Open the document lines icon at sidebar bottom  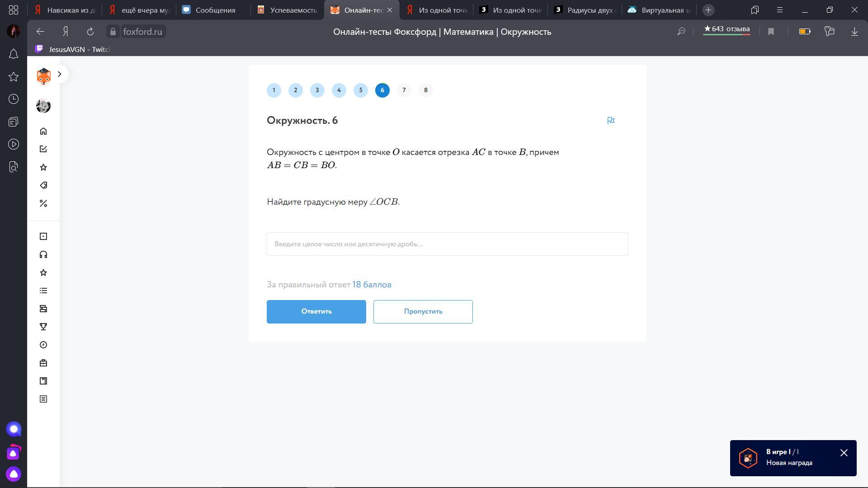(43, 399)
